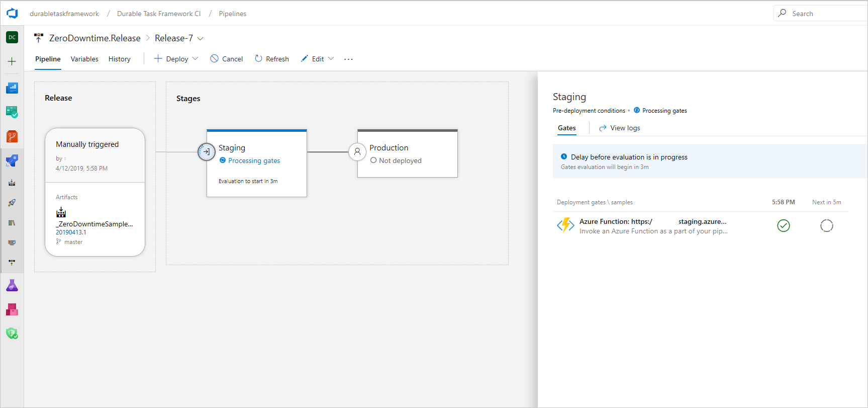Image resolution: width=868 pixels, height=408 pixels.
Task: Click Staging pre-deployment conditions clock icon
Action: 206,151
